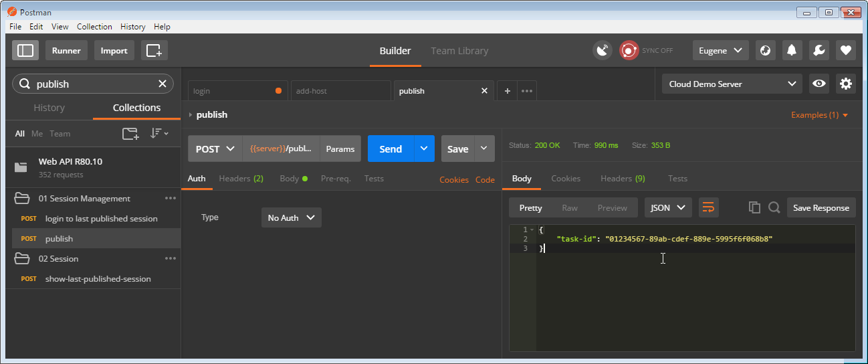Open tab options three dots
Image resolution: width=868 pixels, height=364 pixels.
coord(527,91)
